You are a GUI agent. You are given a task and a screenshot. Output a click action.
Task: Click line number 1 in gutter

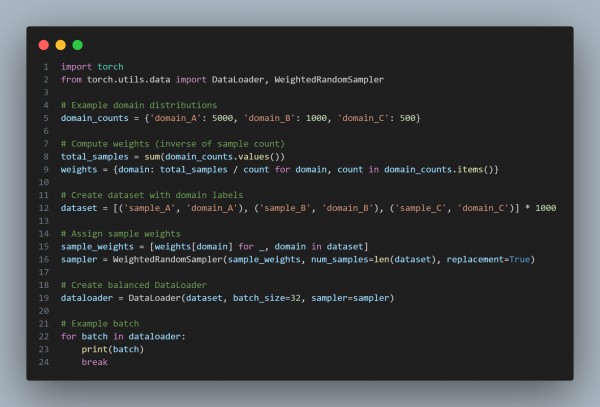click(46, 67)
